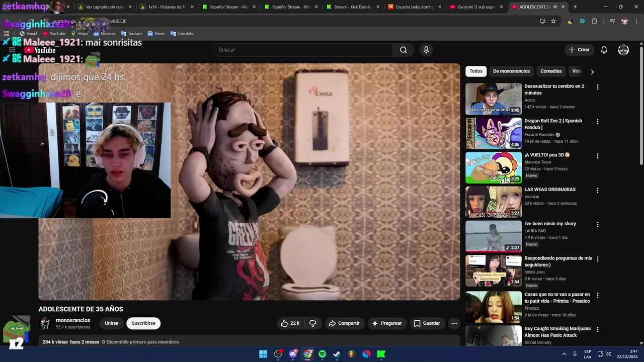Open the Chrome apps grid in bookmarks bar
Image resolution: width=644 pixels, height=362 pixels.
[x=7, y=33]
